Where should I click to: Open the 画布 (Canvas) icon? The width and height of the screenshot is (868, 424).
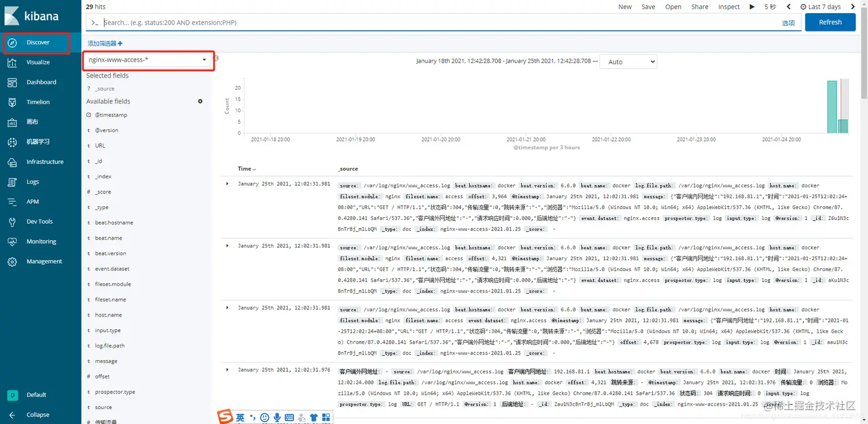13,122
